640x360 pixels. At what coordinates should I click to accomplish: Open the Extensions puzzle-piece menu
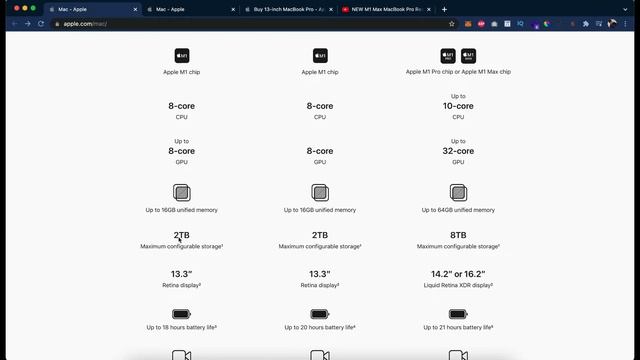click(x=586, y=24)
